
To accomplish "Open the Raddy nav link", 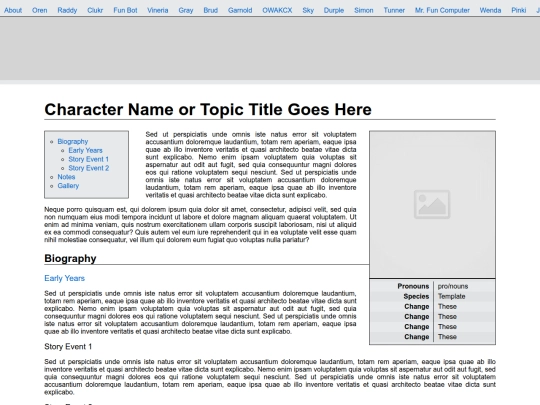I will (x=67, y=10).
